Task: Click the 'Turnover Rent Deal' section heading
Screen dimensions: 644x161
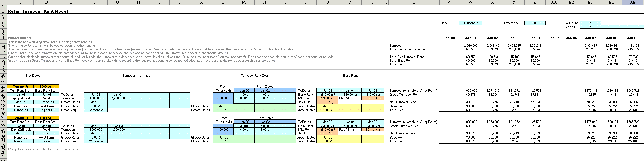Action: click(255, 75)
